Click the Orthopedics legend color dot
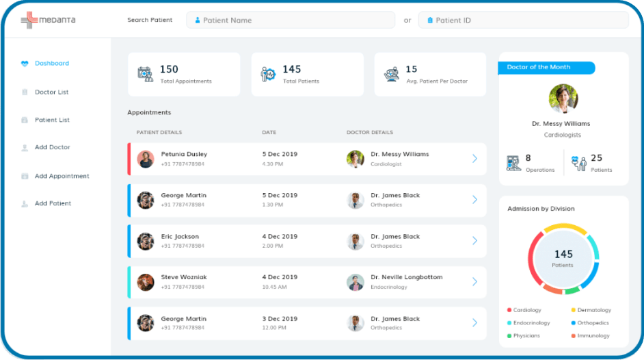 click(573, 323)
